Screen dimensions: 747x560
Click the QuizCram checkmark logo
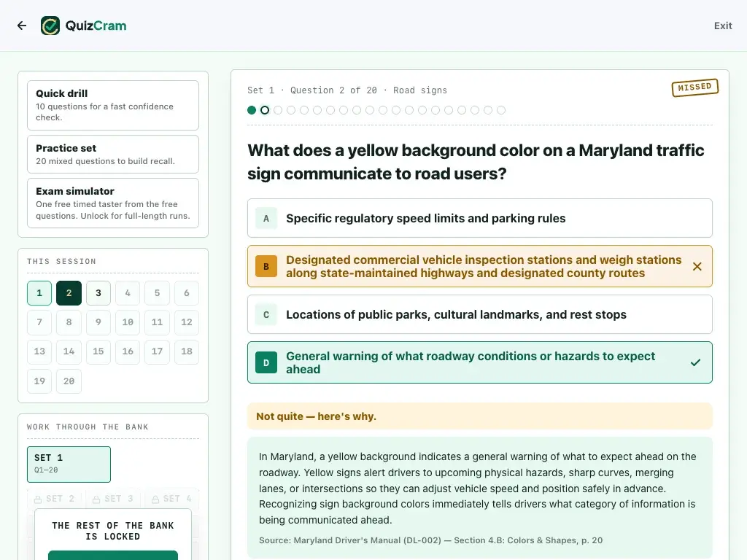pyautogui.click(x=50, y=26)
